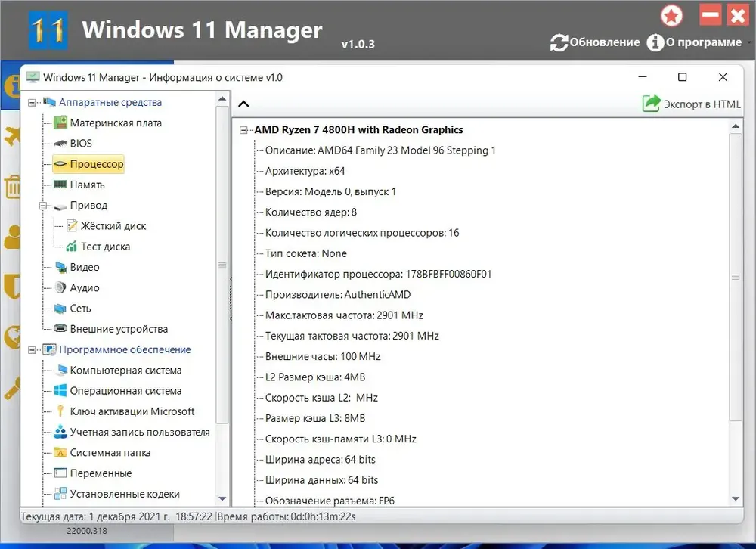Click the Windows 11 Manager logo in the header

point(47,30)
